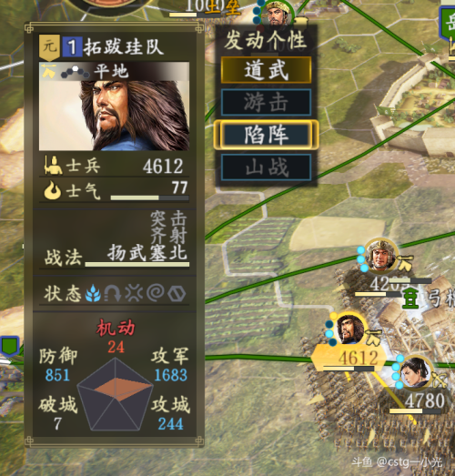Click the flame icon beside 士气

[52, 191]
